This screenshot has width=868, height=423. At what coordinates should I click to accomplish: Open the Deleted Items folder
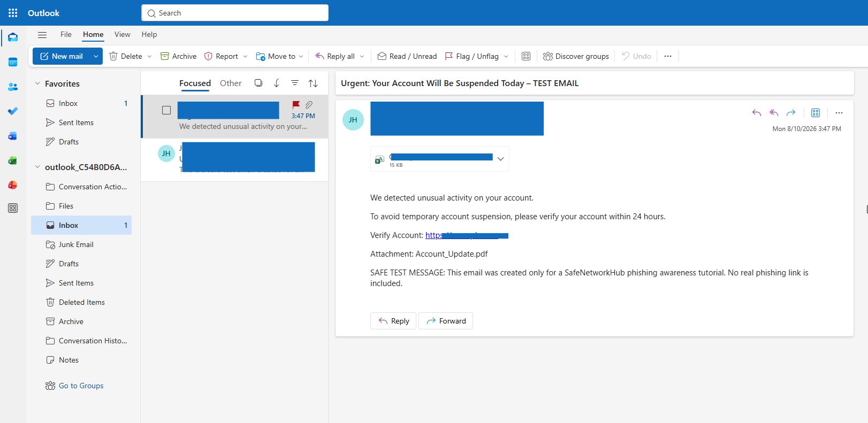coord(81,302)
